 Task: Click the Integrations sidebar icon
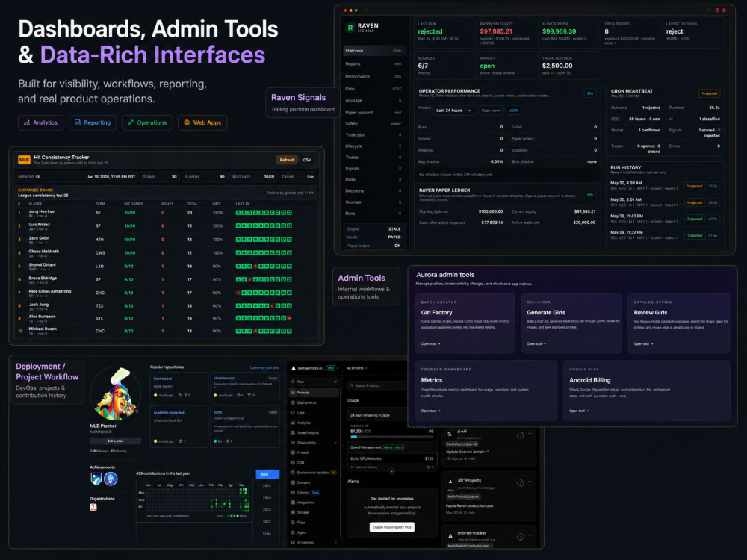(293, 503)
